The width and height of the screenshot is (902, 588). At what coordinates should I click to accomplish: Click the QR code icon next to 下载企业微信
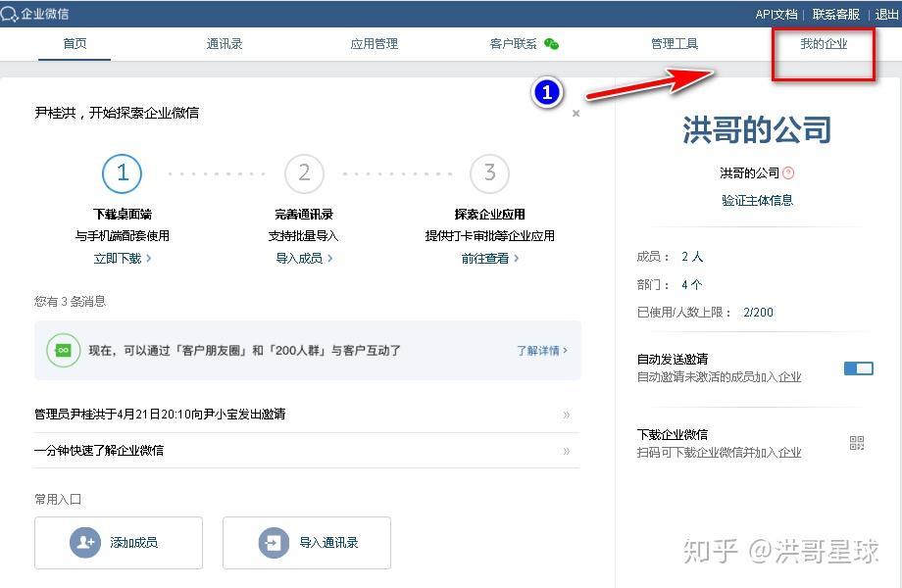point(856,443)
